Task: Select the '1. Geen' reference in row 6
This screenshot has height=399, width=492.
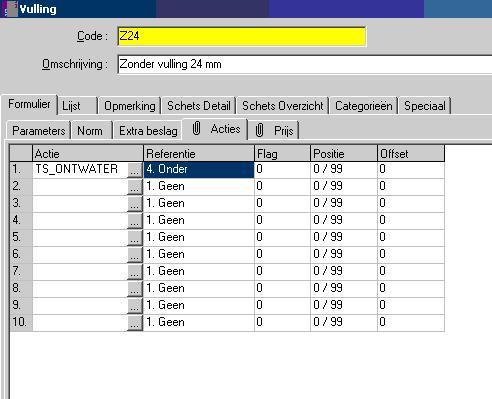Action: click(199, 255)
